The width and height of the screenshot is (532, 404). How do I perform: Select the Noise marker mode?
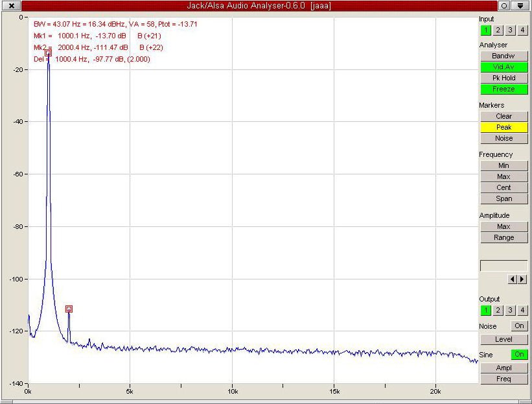tap(504, 138)
